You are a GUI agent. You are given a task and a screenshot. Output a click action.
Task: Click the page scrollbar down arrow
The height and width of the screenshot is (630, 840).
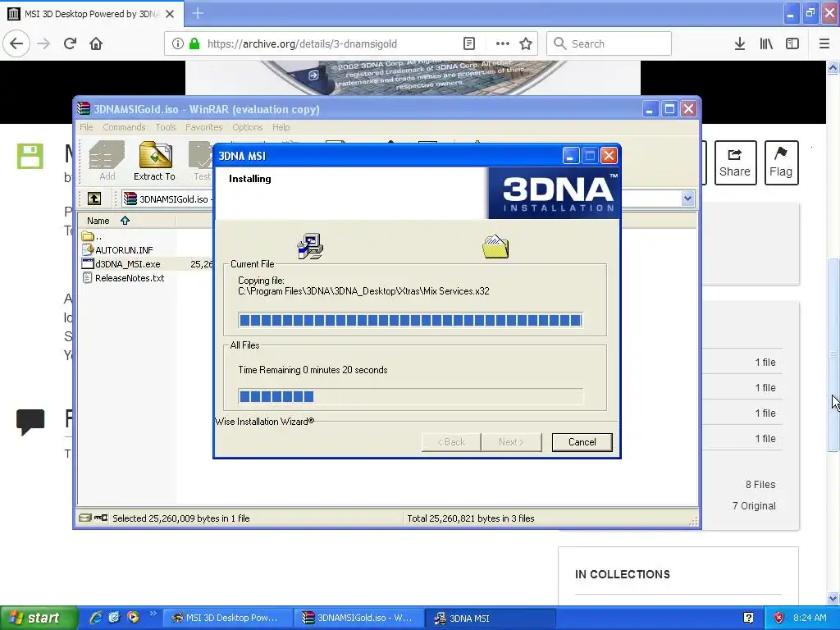click(833, 598)
